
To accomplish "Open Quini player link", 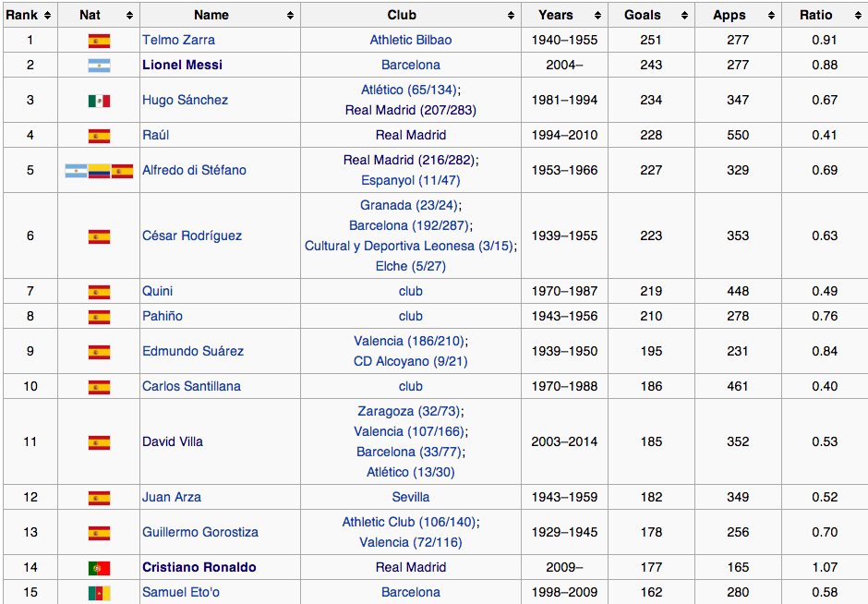I will [x=157, y=291].
